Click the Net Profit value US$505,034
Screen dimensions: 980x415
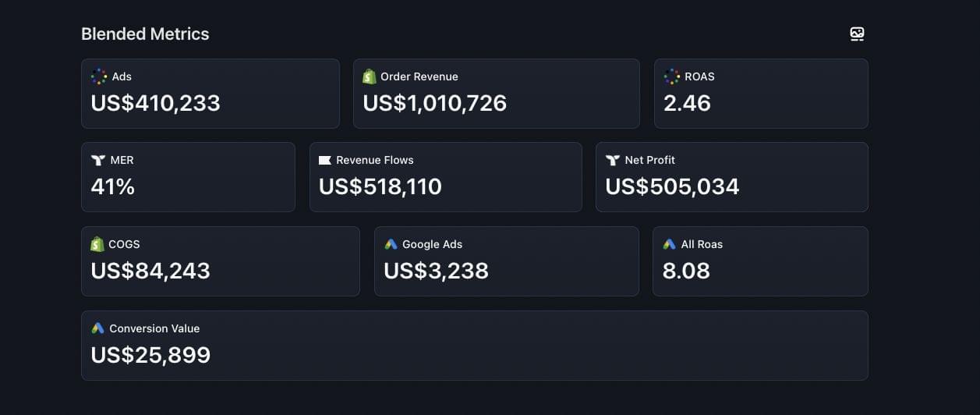pos(671,186)
